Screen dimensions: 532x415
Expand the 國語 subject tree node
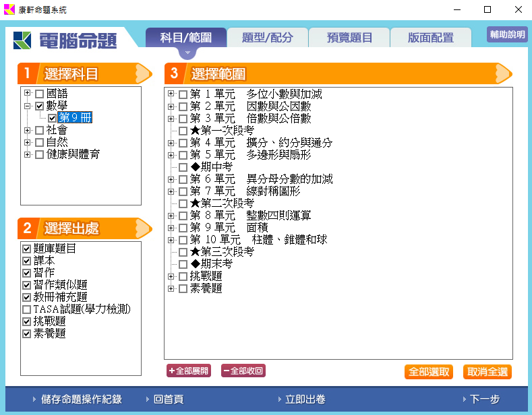click(28, 94)
